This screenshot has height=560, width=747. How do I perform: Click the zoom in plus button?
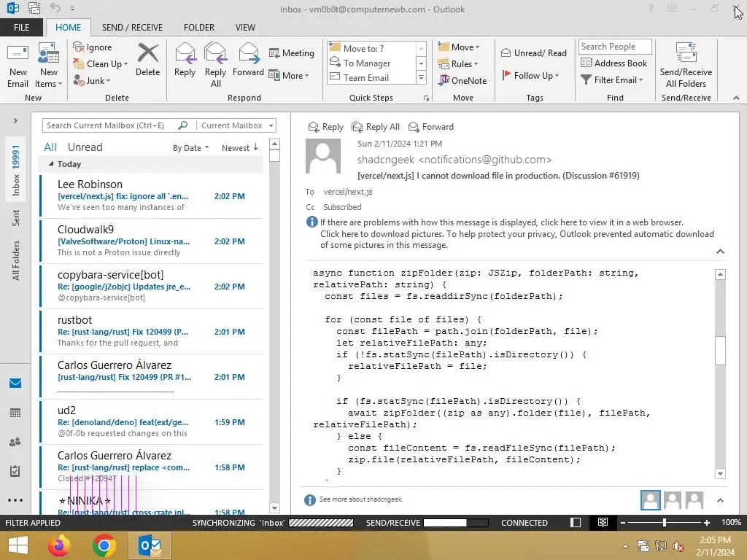tap(706, 522)
